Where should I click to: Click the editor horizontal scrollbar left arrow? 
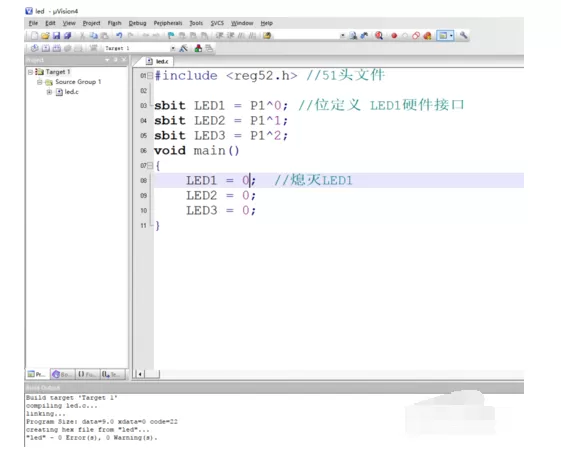(x=140, y=374)
